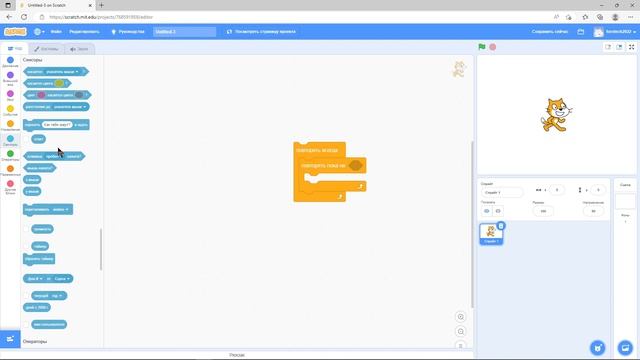Click magenta color swatch in 'цвет касается цвета' block
Image resolution: width=640 pixels, height=360 pixels.
tap(41, 95)
